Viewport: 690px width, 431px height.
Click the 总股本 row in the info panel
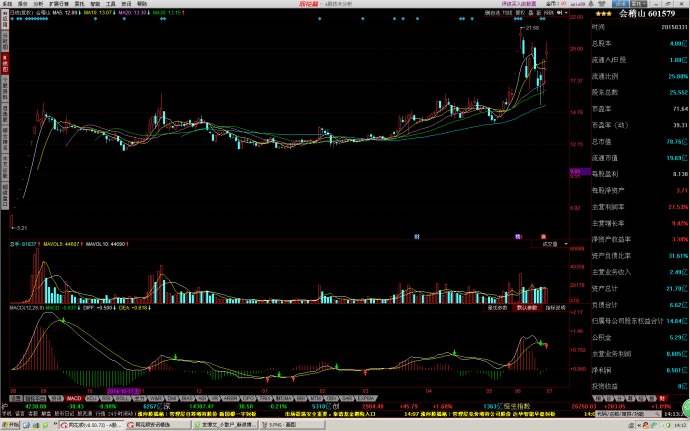click(640, 44)
